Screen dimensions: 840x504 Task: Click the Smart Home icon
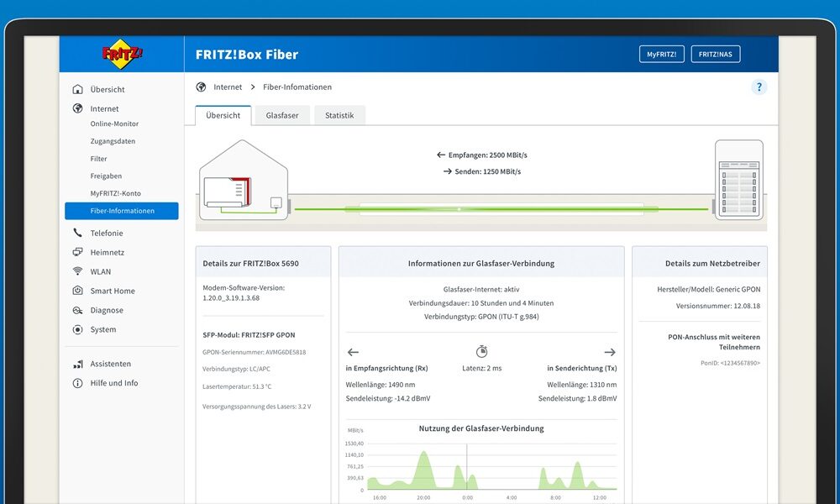tap(78, 291)
